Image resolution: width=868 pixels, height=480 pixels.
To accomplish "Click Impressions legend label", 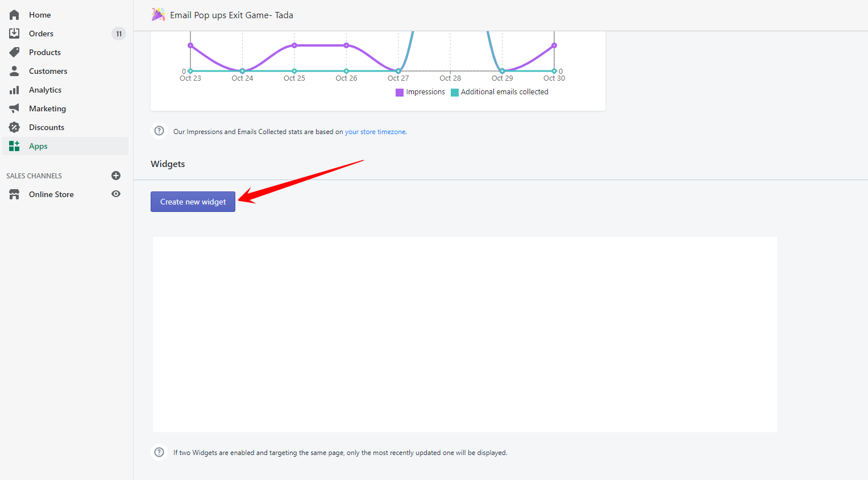I will (x=425, y=91).
